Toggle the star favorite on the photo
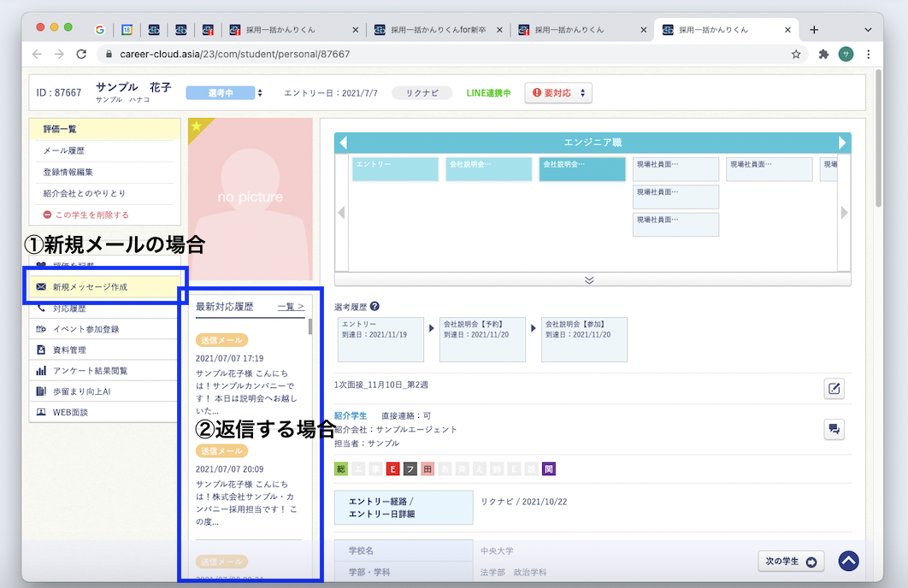 coord(197,126)
